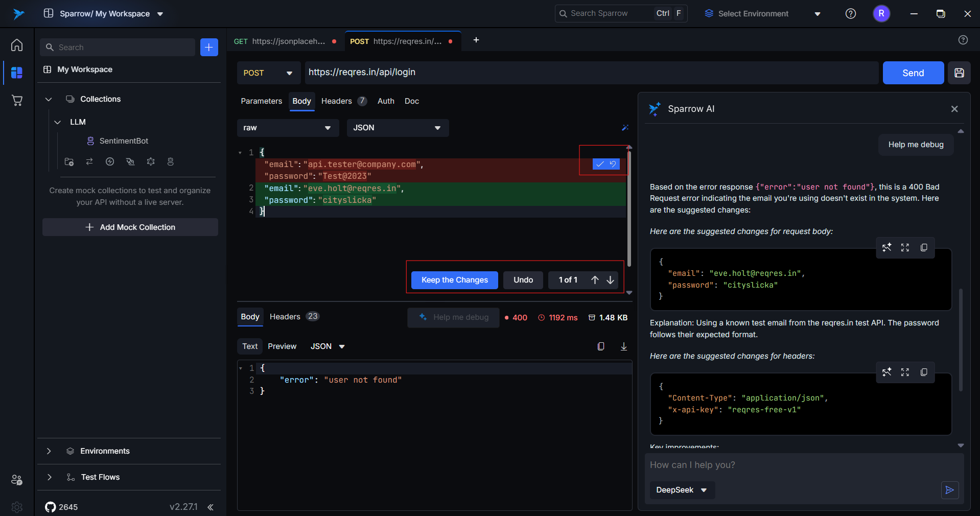Open the POST method dropdown
The image size is (980, 516).
click(x=269, y=73)
